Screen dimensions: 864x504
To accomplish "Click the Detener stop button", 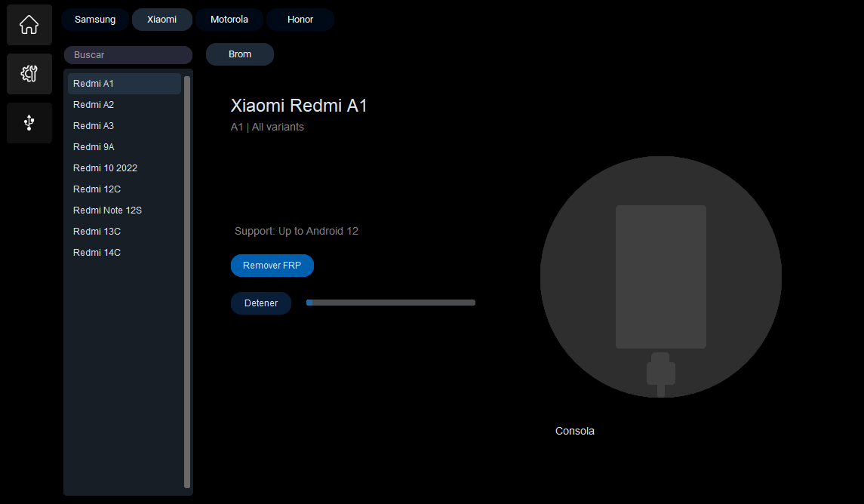I will (261, 303).
